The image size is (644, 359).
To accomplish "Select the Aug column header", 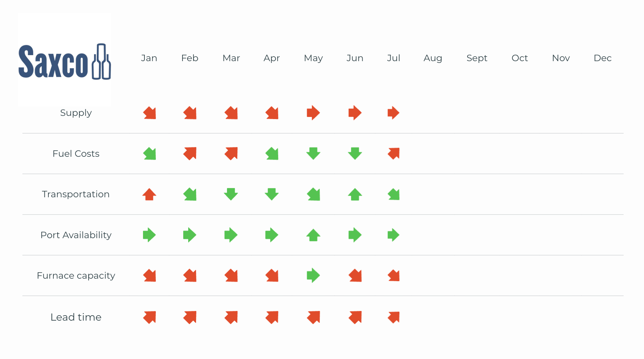I will pyautogui.click(x=433, y=58).
